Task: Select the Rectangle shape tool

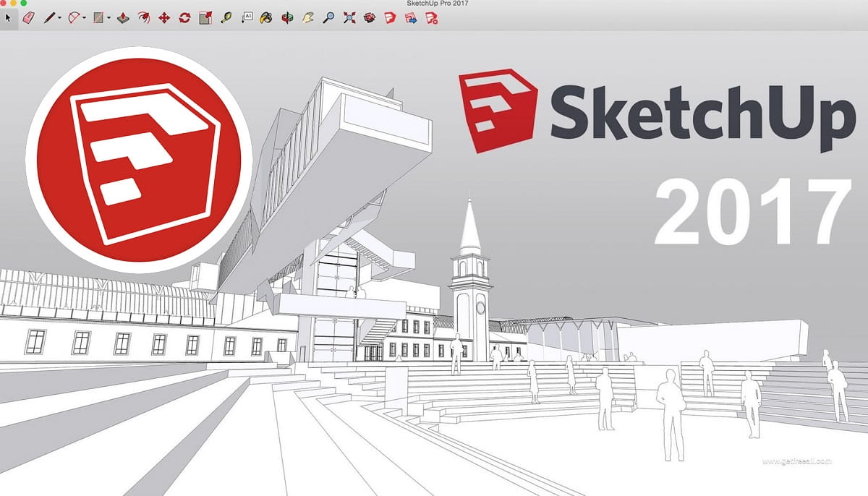Action: point(98,17)
